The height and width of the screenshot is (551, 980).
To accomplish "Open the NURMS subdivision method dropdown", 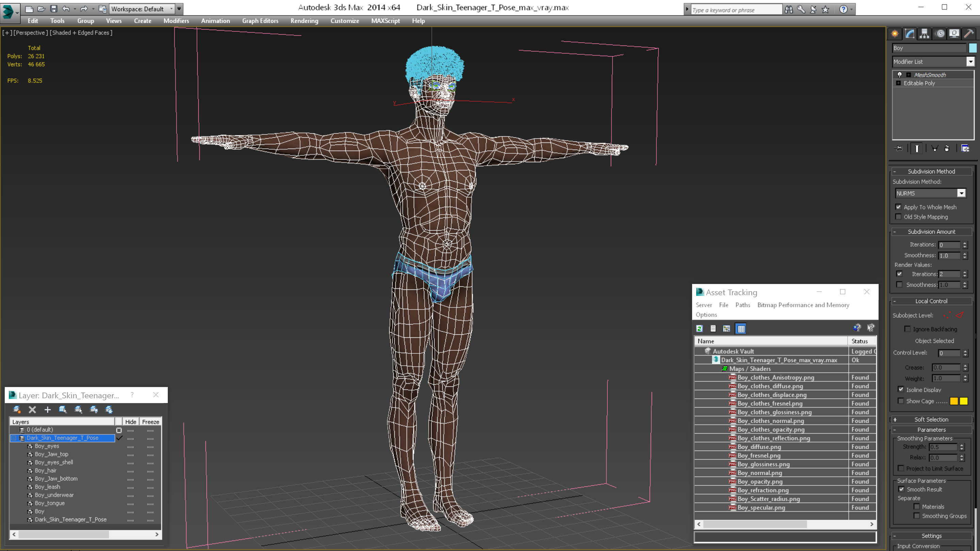I will point(961,193).
